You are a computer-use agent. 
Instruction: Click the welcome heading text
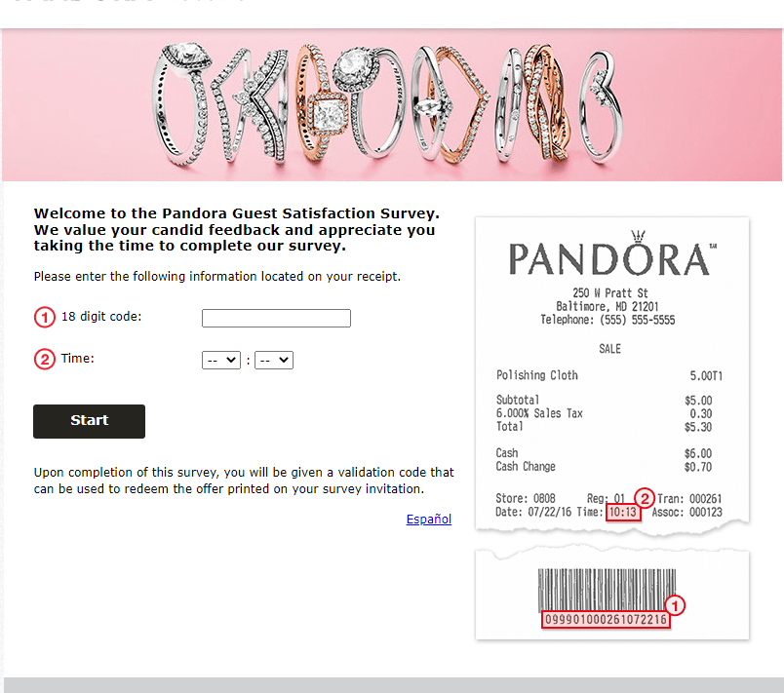(x=237, y=229)
